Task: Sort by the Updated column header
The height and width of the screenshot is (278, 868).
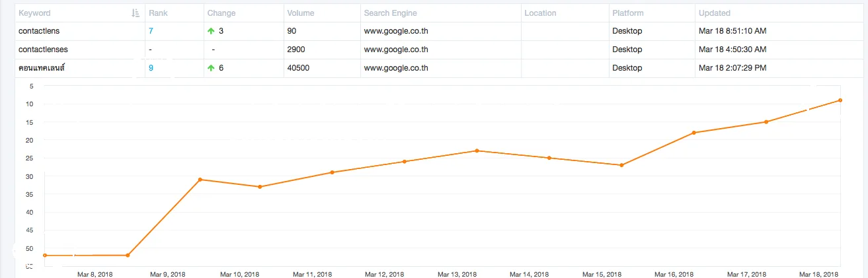Action: coord(714,13)
